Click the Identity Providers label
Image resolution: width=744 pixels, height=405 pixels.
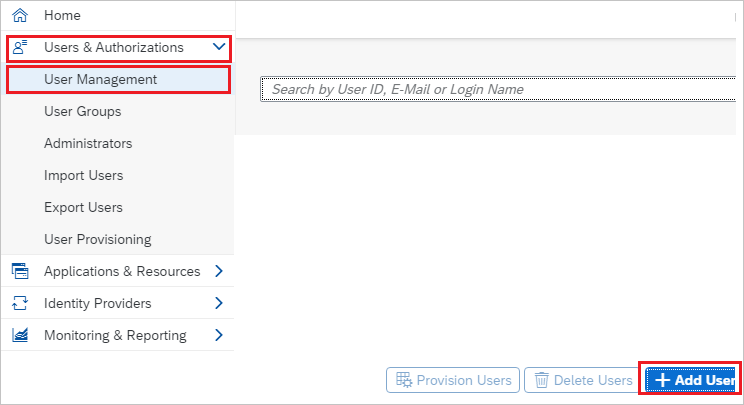(x=97, y=303)
